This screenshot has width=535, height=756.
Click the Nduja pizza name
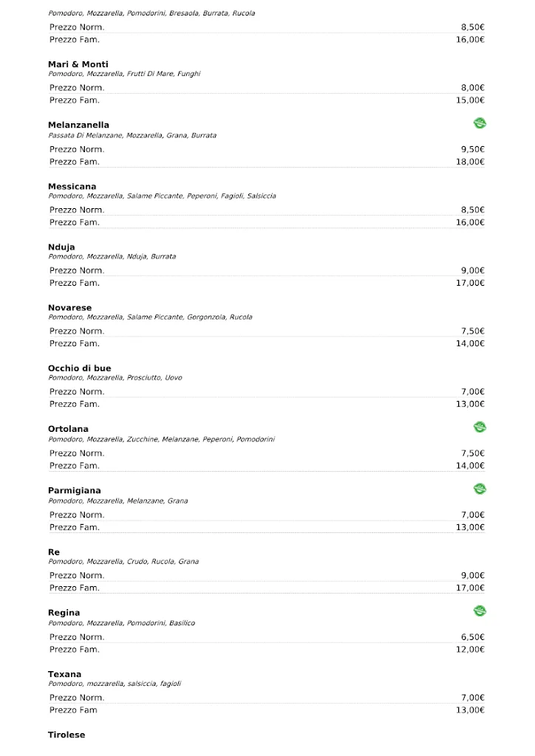tap(61, 247)
